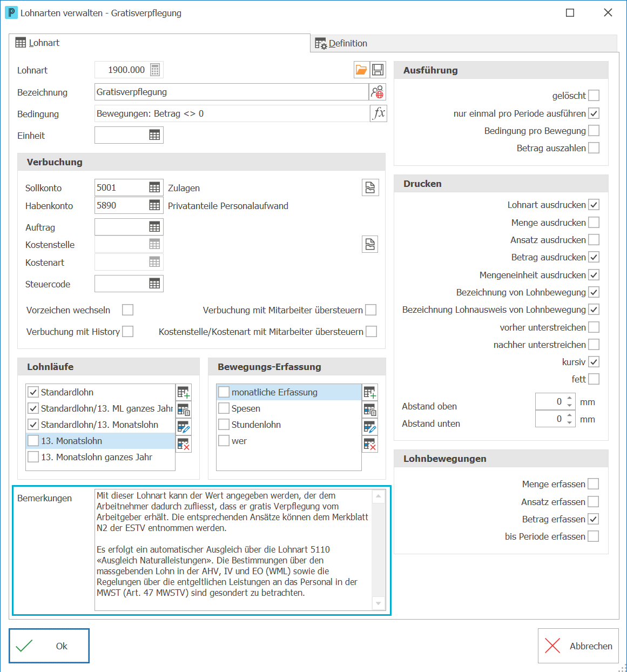Edit the selected Bewegungs-Erfassung entry

[370, 427]
